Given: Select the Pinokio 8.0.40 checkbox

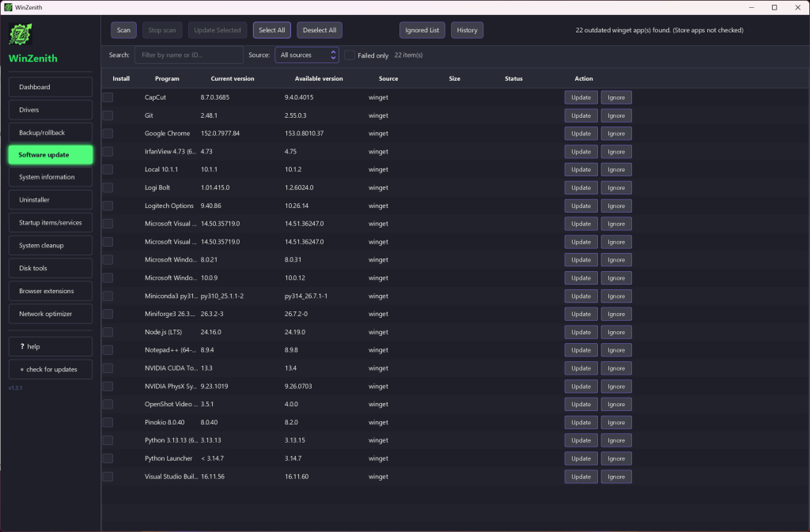Looking at the screenshot, I should (108, 423).
